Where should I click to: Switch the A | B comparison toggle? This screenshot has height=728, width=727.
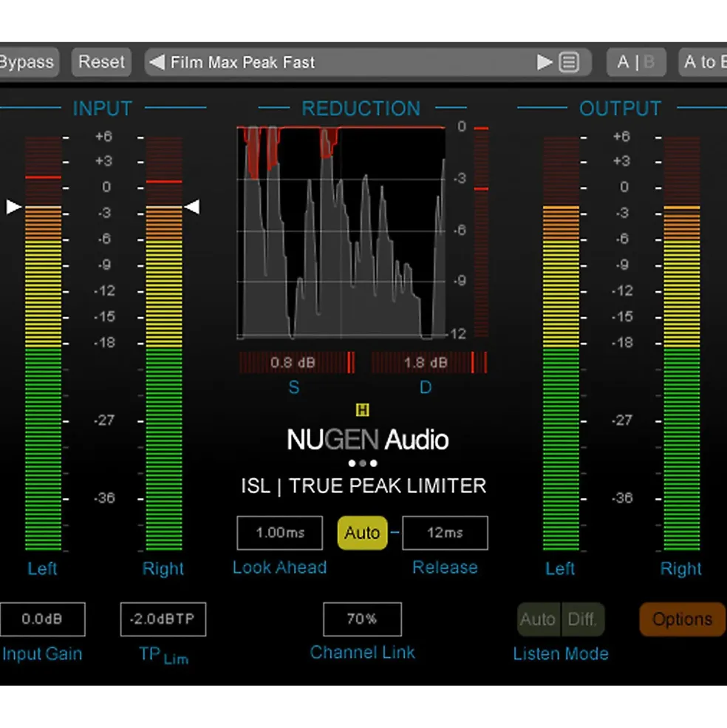(636, 62)
